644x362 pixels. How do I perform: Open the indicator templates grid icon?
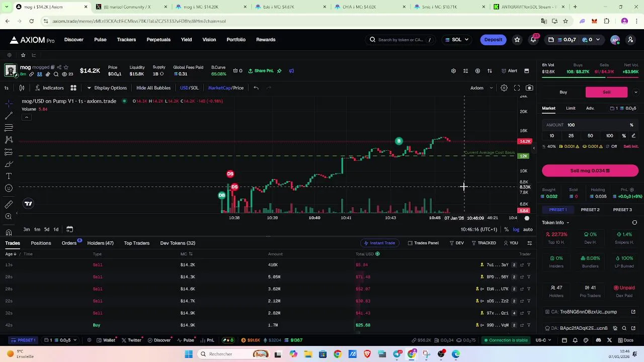73,88
